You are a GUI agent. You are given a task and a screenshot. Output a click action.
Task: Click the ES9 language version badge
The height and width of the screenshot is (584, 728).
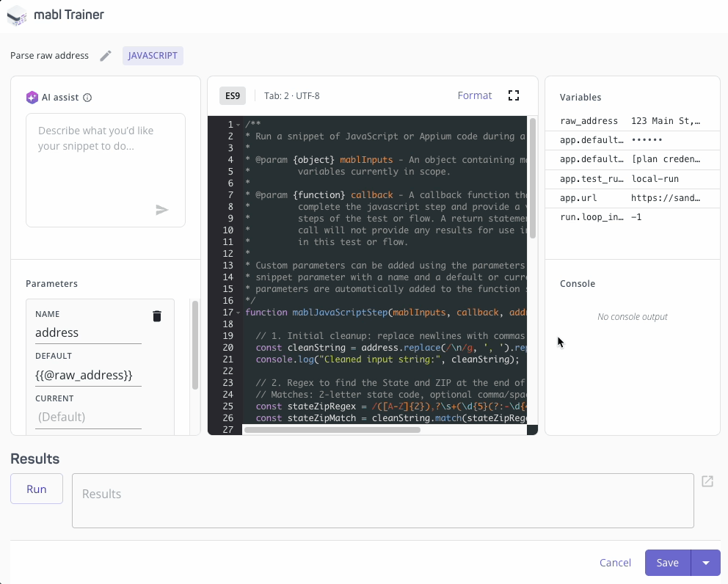[233, 95]
